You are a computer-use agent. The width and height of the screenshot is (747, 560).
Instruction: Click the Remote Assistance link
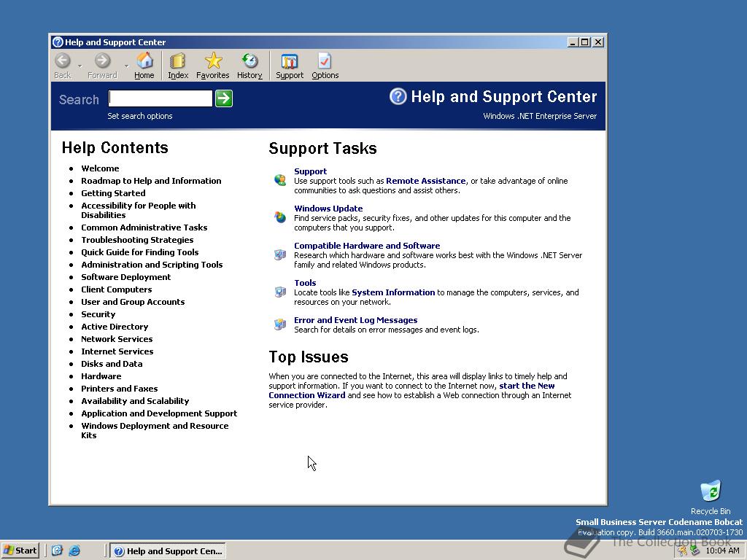[425, 181]
